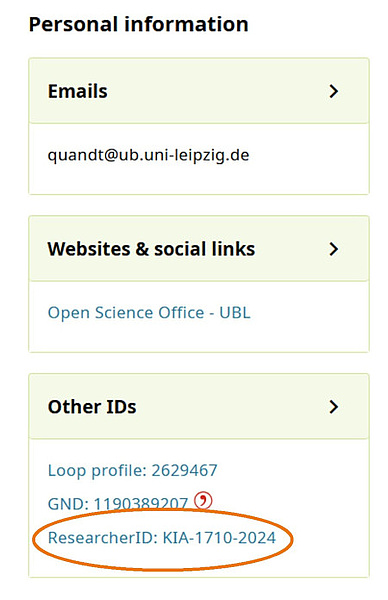Select the quandt@ub.uni-leipzig.de email address

pos(148,155)
